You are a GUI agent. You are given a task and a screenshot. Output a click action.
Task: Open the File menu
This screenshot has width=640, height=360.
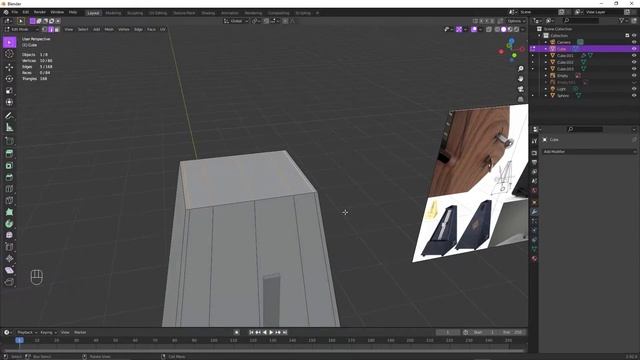15,12
